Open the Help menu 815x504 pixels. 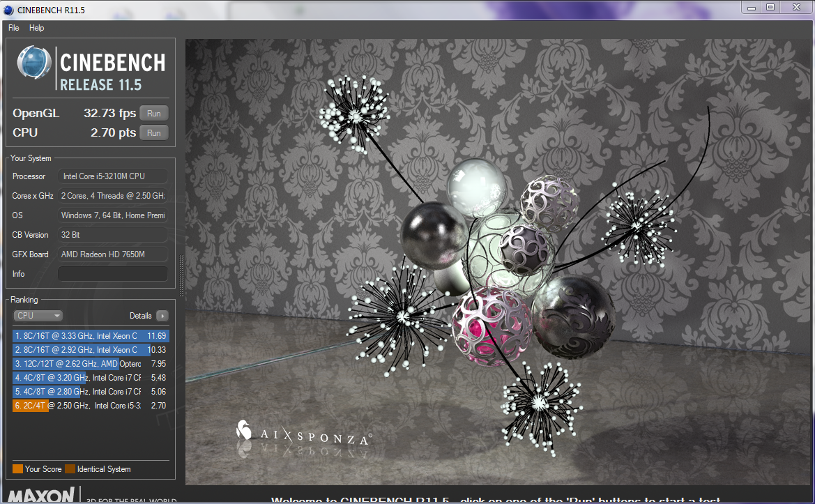pyautogui.click(x=36, y=28)
